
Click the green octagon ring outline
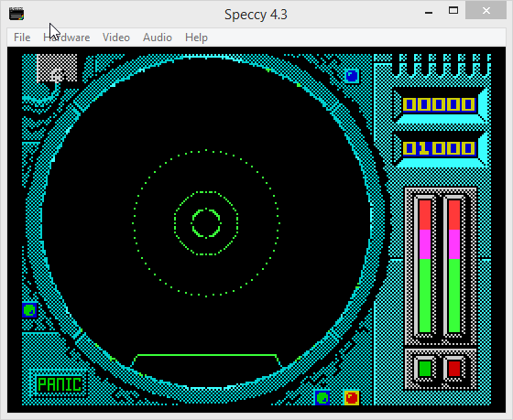(206, 223)
